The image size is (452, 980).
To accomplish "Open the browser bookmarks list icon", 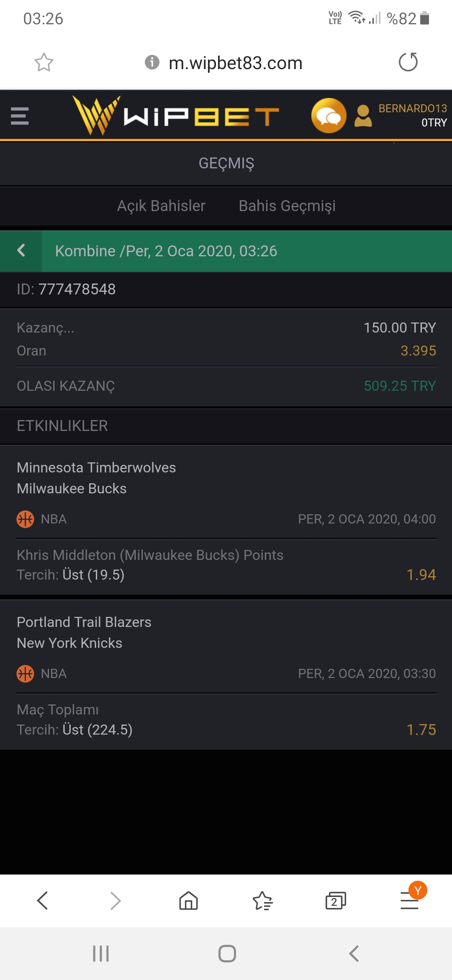I will pos(262,900).
